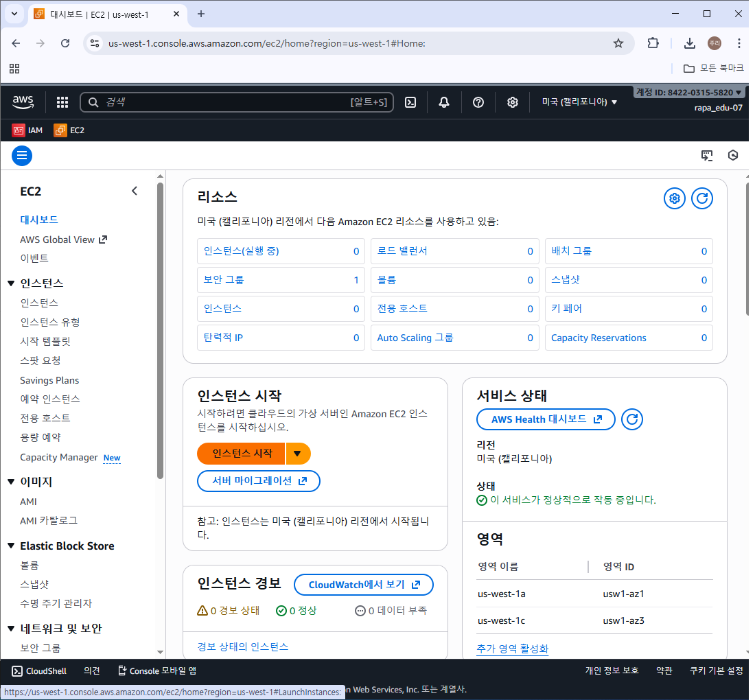
Task: Open the 경보 상태의 인스턴스 link
Action: 243,646
